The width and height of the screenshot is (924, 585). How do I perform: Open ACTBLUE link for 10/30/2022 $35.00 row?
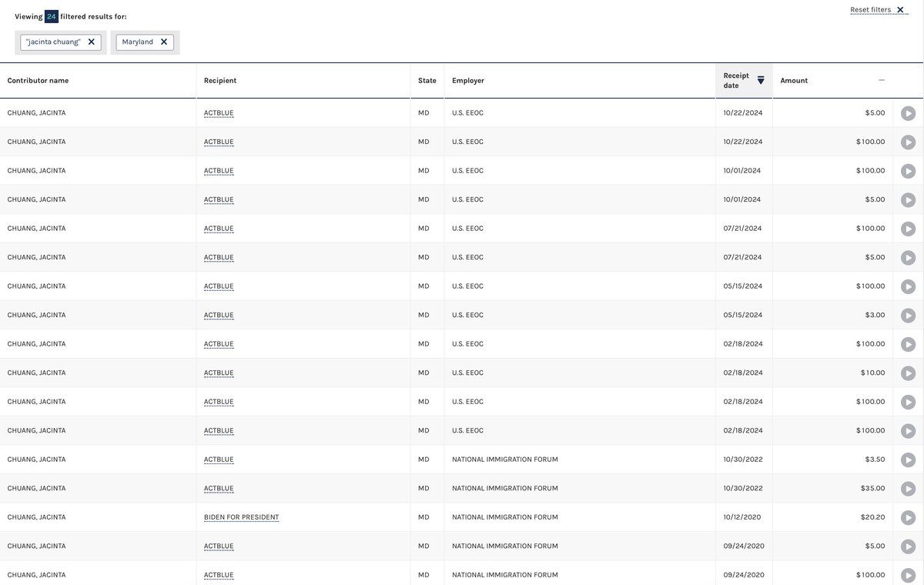[x=219, y=489]
